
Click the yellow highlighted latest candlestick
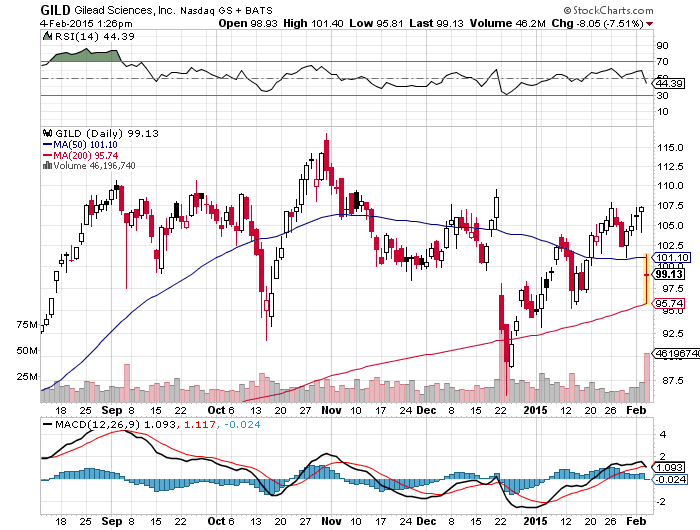pyautogui.click(x=646, y=279)
